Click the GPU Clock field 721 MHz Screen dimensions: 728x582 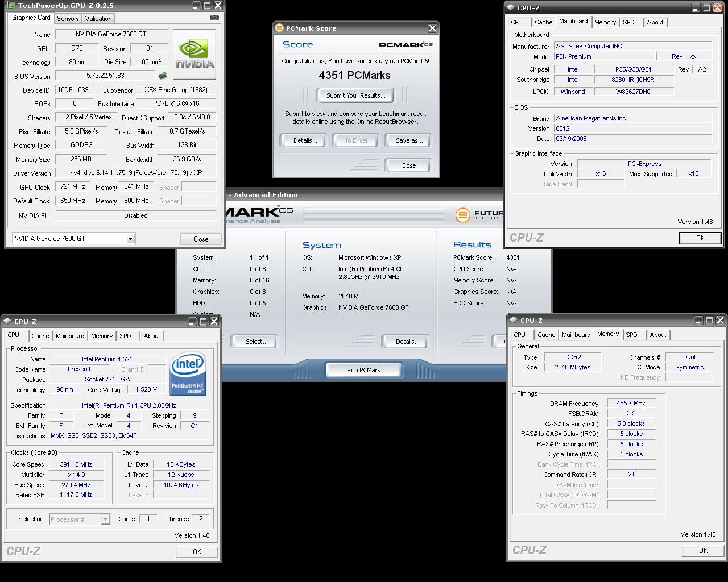point(73,187)
